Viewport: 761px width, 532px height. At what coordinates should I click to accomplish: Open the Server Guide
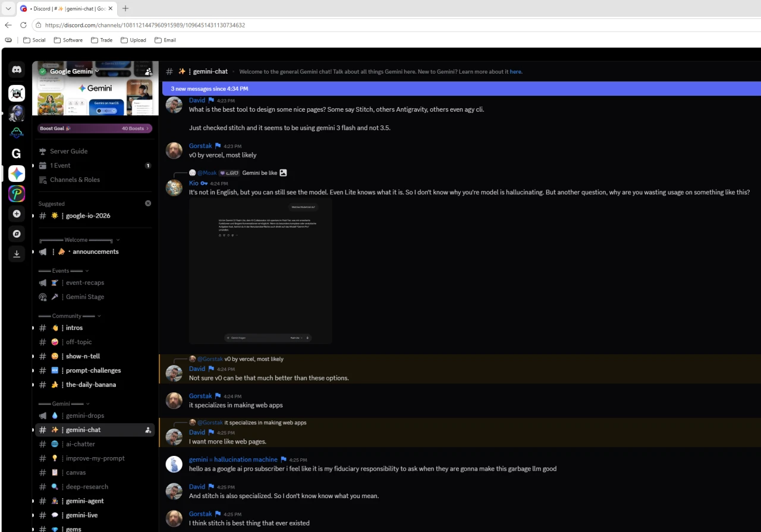[95, 151]
